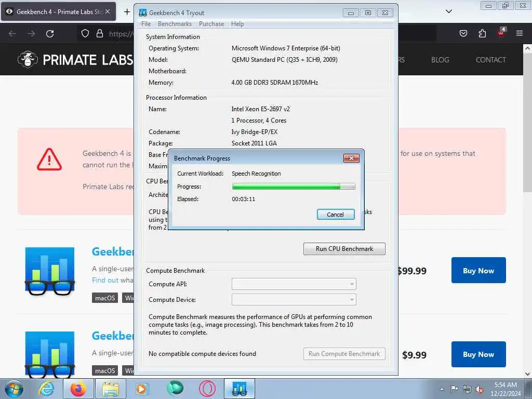Image resolution: width=532 pixels, height=399 pixels.
Task: Close the Geekbench 4 browser tab
Action: tap(107, 11)
